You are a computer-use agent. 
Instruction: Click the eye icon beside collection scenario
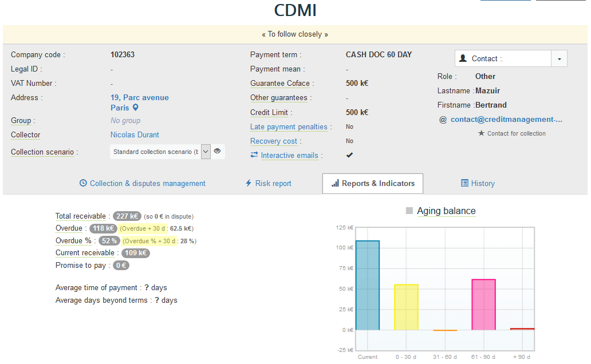218,151
